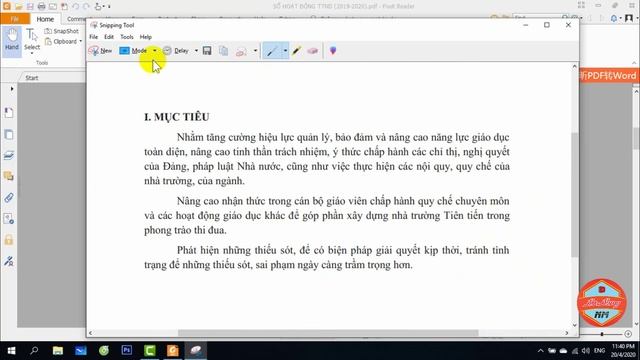Open Photoshop from the taskbar
Screen dimensions: 640x360
(x=127, y=351)
